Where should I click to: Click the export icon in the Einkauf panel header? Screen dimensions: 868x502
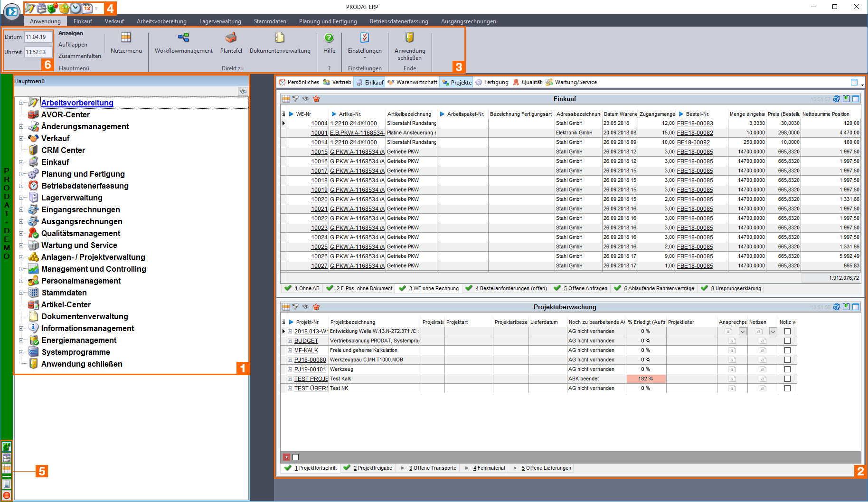(846, 99)
